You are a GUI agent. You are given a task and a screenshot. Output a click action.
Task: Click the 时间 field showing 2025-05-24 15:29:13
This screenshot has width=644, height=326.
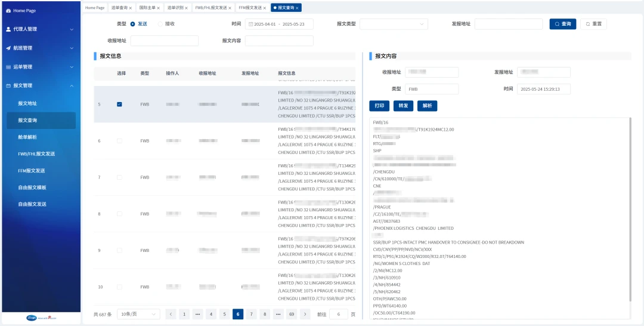click(x=544, y=89)
